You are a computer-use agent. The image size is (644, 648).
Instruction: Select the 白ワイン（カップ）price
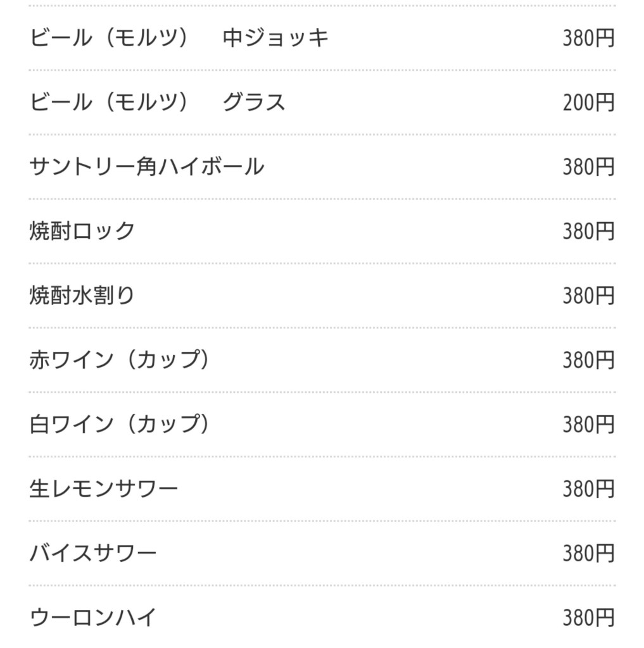tap(588, 424)
